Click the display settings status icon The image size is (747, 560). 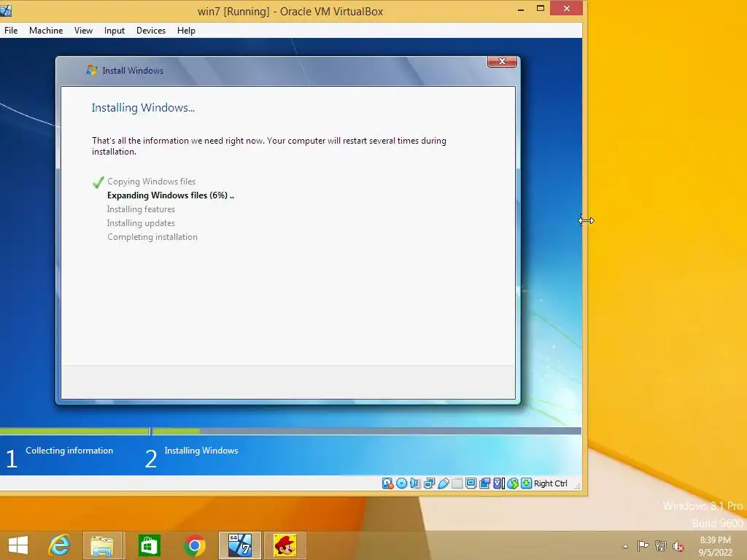[x=471, y=483]
